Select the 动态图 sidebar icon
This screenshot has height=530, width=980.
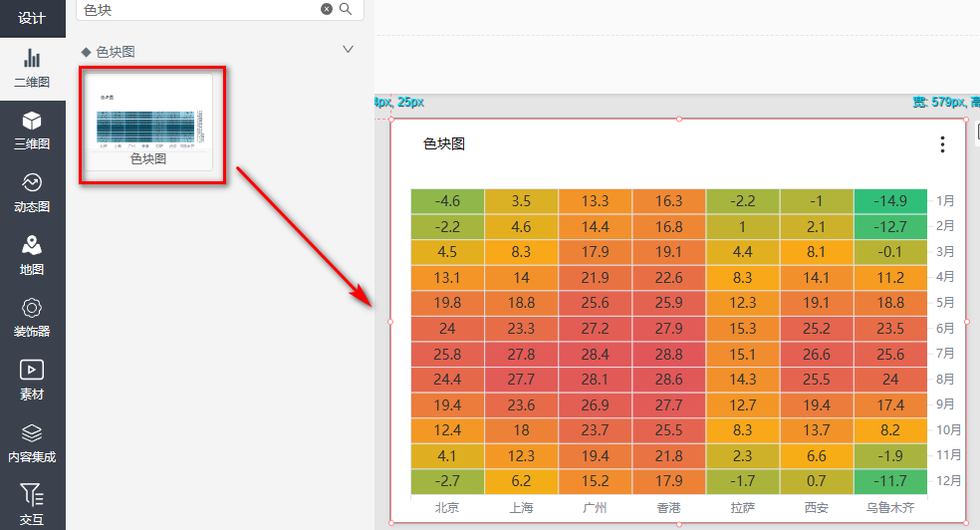tap(32, 193)
